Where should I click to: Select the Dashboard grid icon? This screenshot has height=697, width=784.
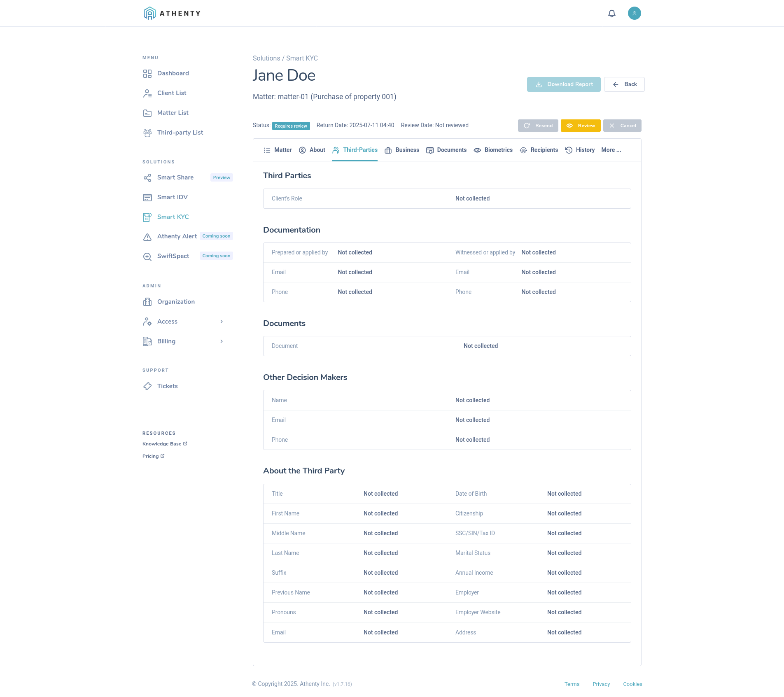tap(147, 73)
